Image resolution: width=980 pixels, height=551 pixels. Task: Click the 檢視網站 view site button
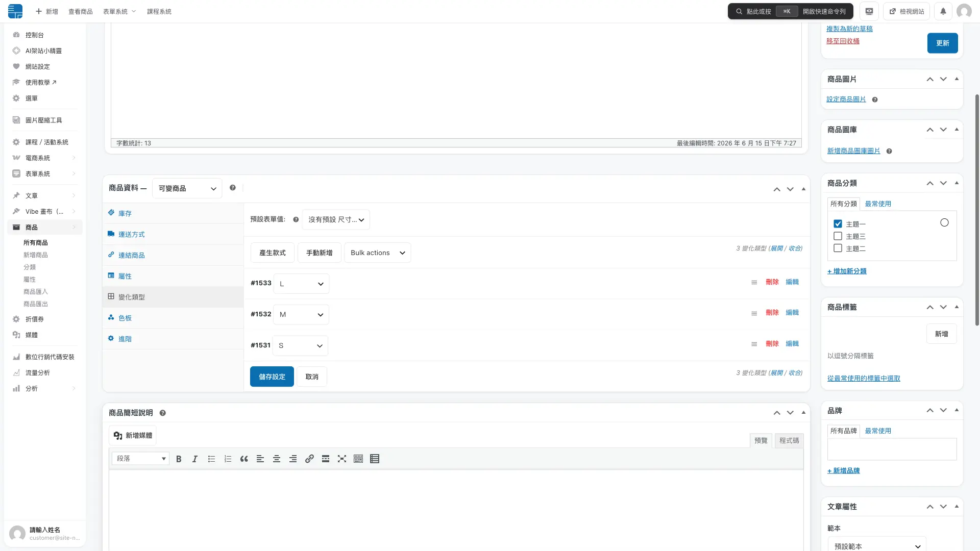pos(906,11)
